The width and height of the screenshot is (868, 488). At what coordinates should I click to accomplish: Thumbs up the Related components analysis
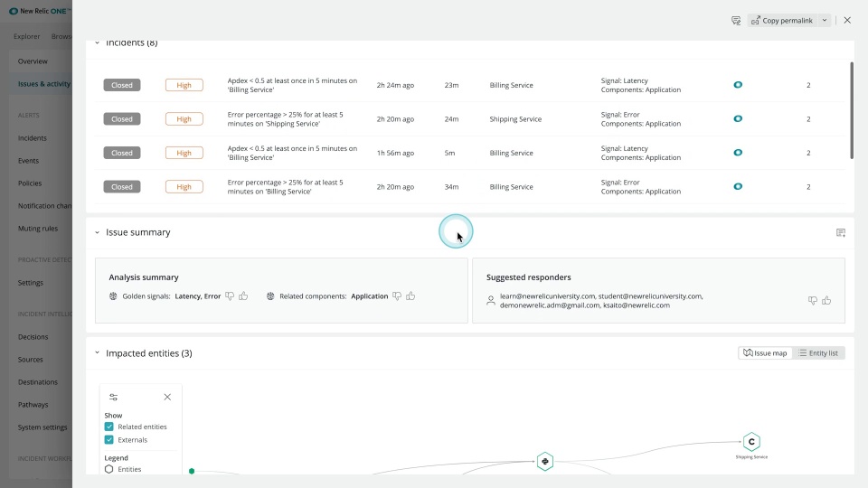pos(410,296)
